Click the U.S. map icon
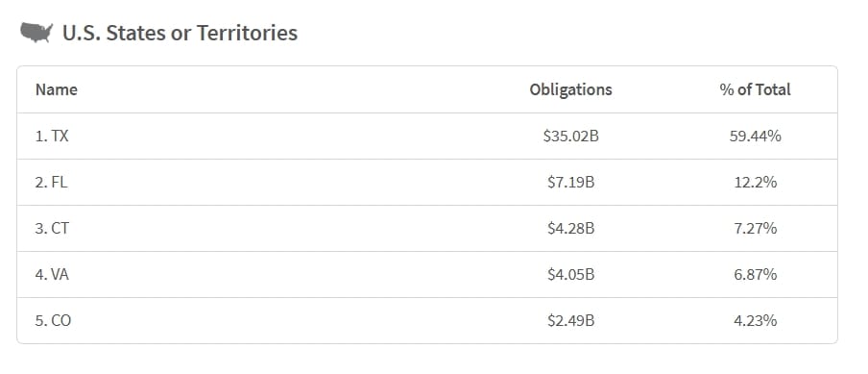868x374 pixels. 36,33
